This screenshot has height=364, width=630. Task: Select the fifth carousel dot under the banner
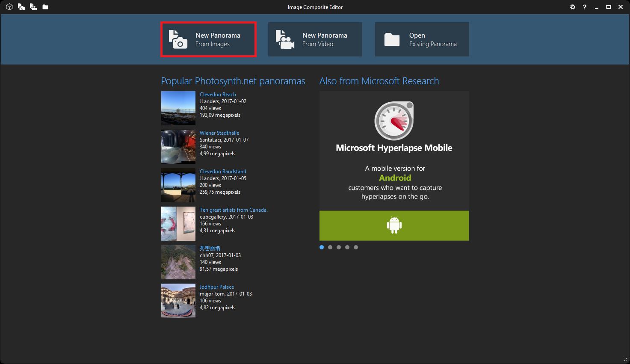coord(356,247)
